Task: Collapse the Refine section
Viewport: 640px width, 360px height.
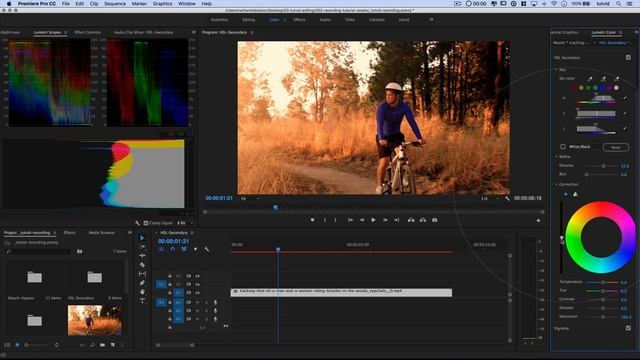Action: coord(556,157)
